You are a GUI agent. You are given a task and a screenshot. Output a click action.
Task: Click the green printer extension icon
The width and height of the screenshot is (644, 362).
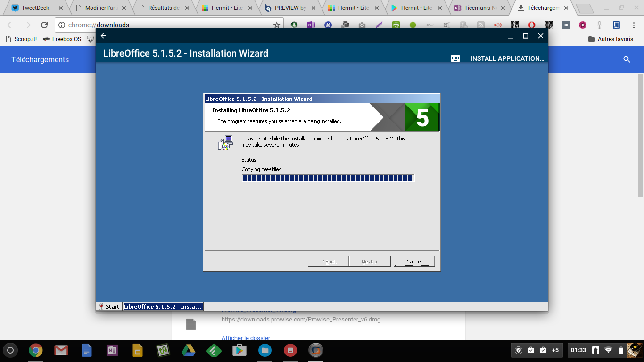[x=396, y=25]
